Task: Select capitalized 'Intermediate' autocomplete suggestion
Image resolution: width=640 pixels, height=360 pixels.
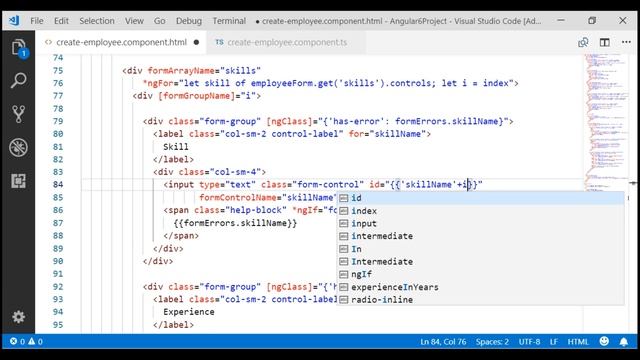Action: pos(481,261)
